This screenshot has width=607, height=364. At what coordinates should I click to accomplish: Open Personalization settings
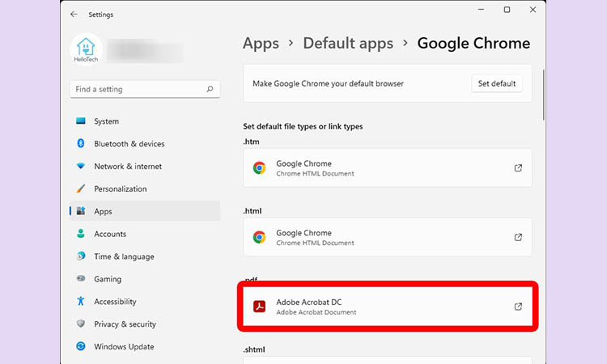click(145, 188)
